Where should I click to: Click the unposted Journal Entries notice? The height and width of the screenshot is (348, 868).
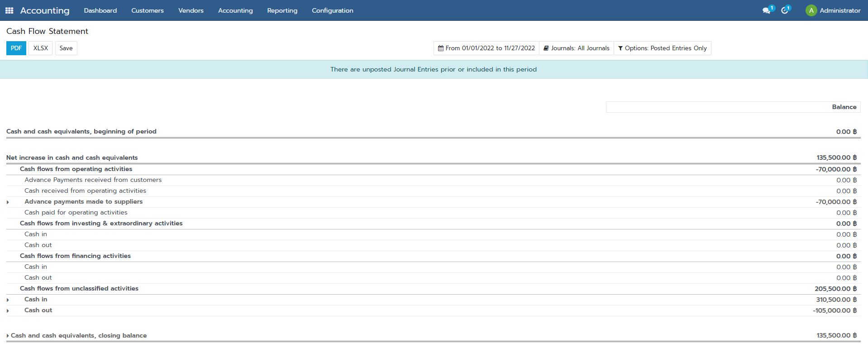434,69
